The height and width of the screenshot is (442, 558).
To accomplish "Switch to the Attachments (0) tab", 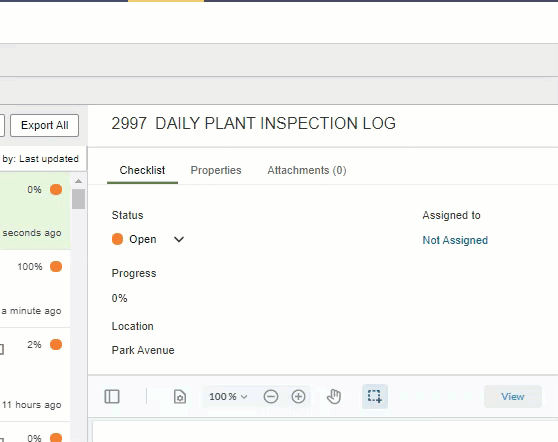I will 307,170.
